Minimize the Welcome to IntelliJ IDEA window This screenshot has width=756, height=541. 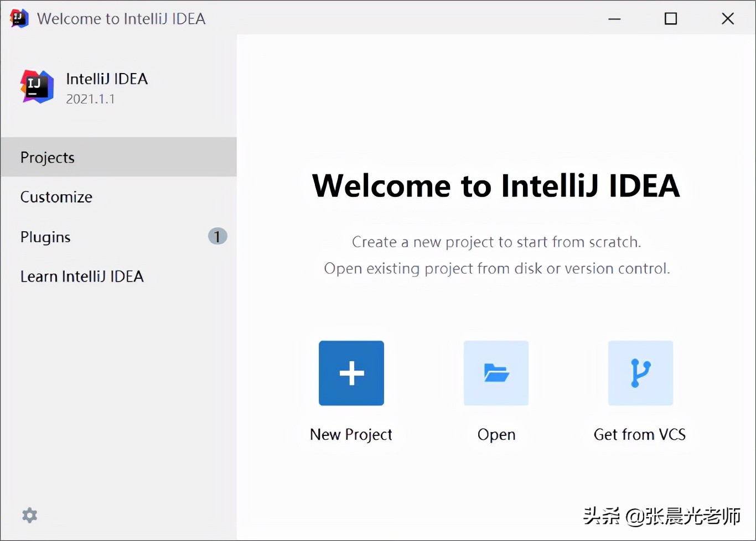click(x=614, y=19)
